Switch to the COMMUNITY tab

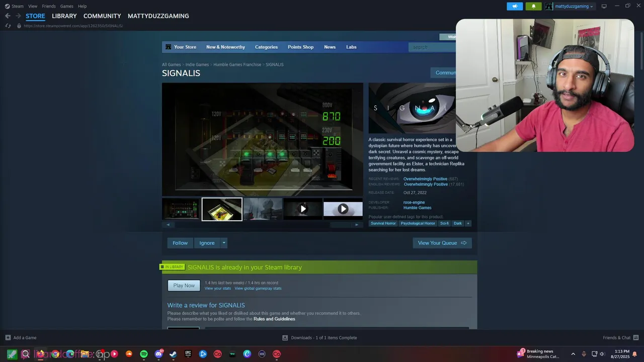tap(102, 16)
